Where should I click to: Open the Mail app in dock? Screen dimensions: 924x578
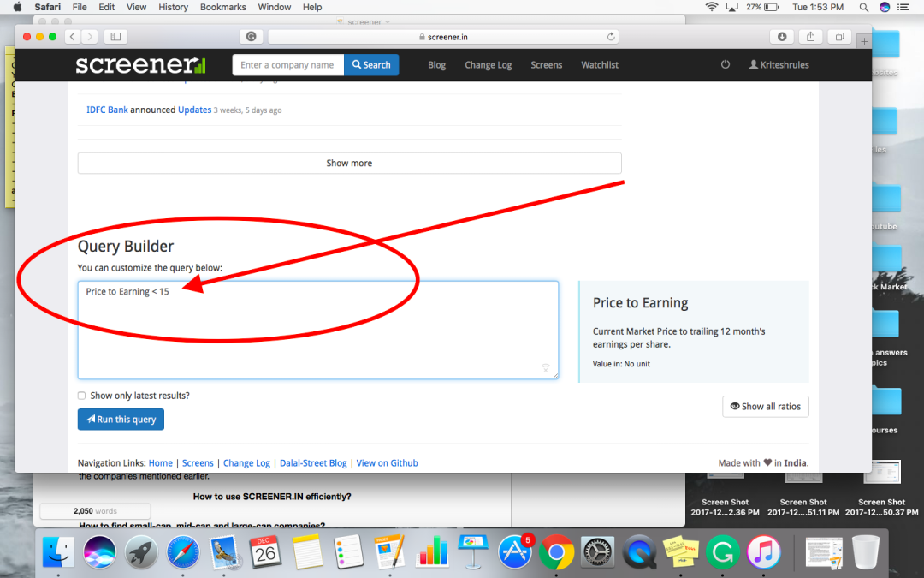(x=223, y=552)
